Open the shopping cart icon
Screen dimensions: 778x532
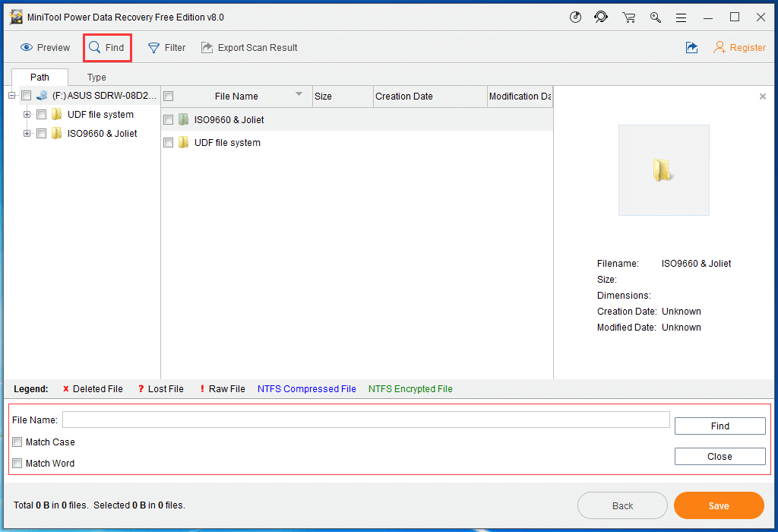628,17
